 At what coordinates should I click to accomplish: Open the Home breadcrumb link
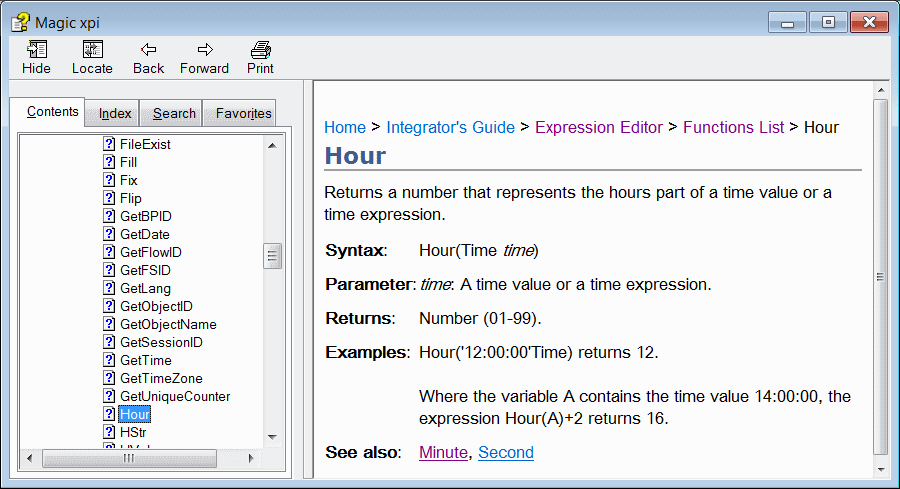tap(345, 127)
